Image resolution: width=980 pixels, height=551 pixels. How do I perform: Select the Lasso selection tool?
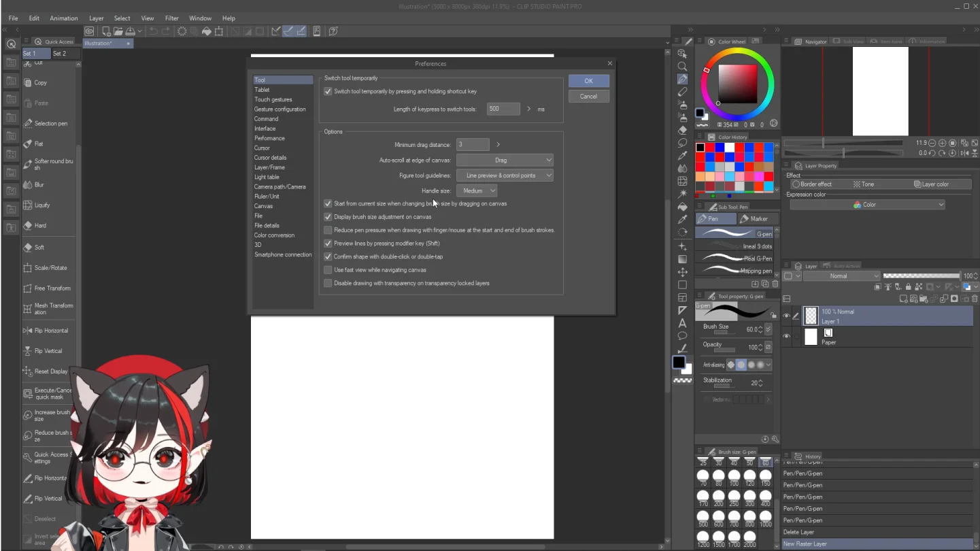[682, 143]
